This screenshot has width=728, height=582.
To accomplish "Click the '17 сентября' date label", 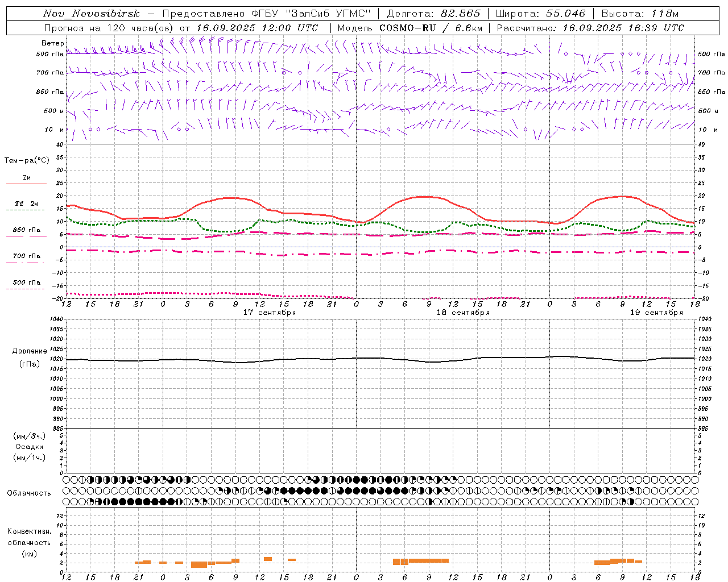I will coord(270,313).
